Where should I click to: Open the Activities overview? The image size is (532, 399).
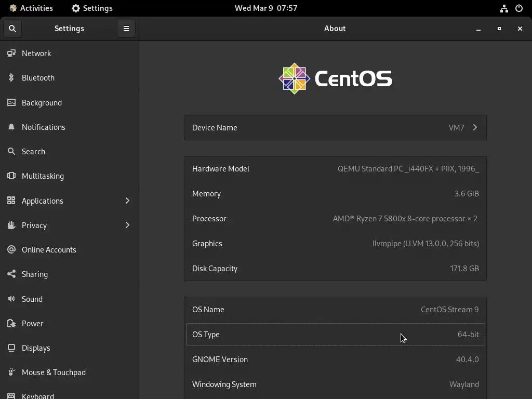pyautogui.click(x=31, y=8)
